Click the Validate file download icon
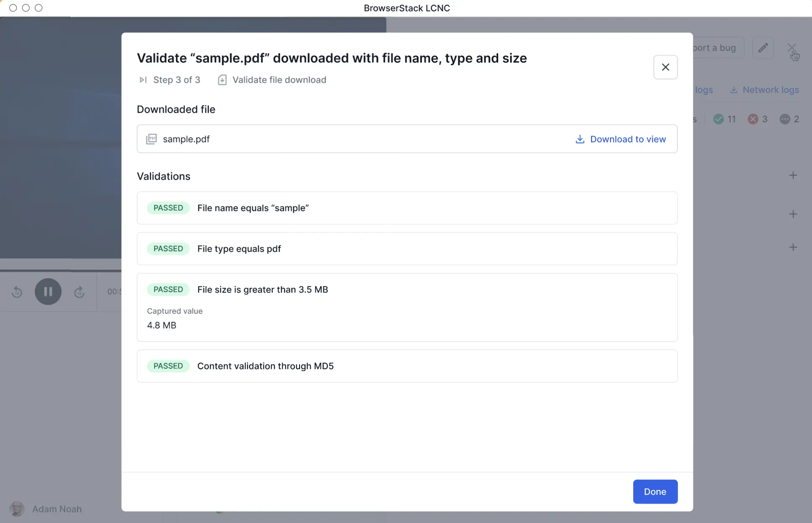812x523 pixels. tap(222, 80)
